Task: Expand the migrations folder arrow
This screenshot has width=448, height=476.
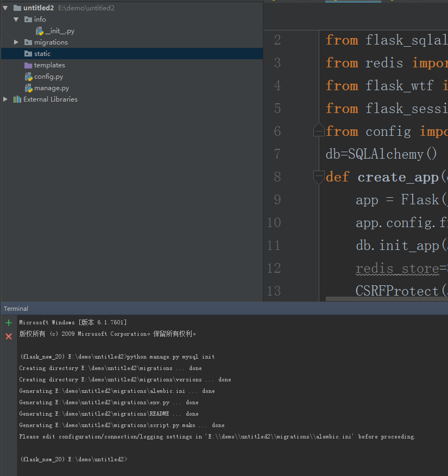Action: point(16,42)
